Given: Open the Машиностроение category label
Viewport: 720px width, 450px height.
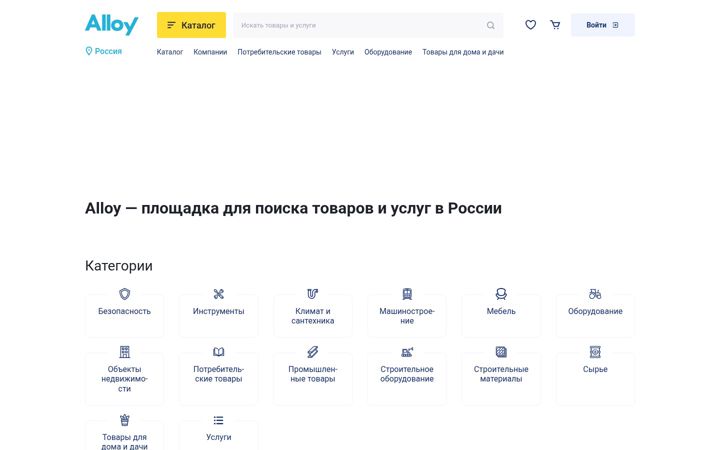Looking at the screenshot, I should tap(407, 316).
